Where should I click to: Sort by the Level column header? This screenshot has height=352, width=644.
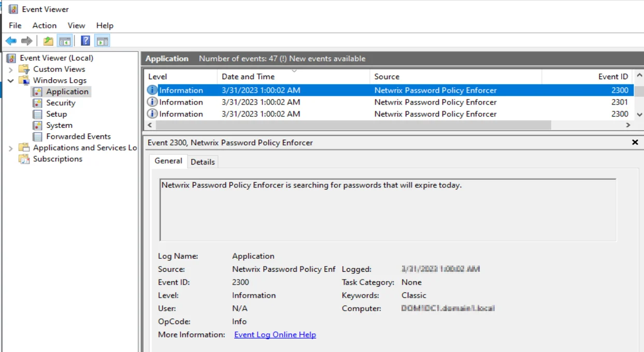(x=180, y=77)
